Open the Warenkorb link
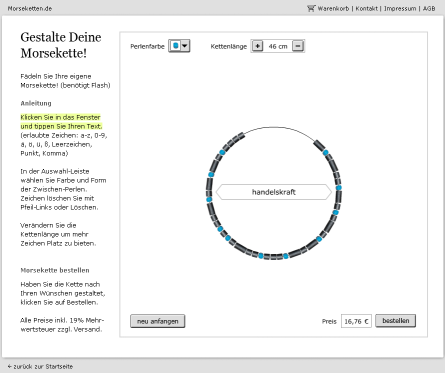The width and height of the screenshot is (445, 373). point(333,9)
